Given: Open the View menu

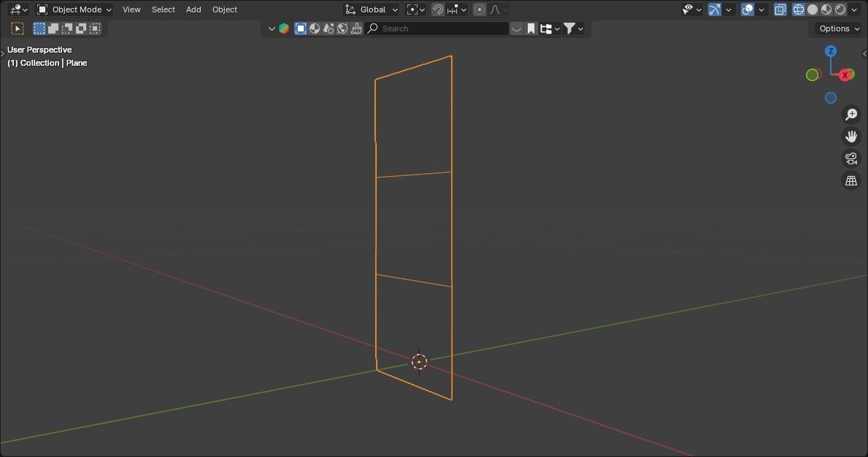Looking at the screenshot, I should click(131, 9).
